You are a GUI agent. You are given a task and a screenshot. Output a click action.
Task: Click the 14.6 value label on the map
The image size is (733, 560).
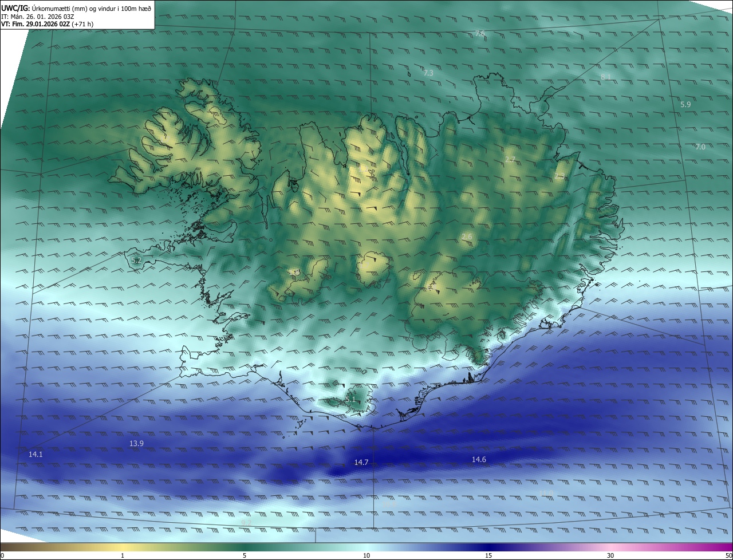(479, 460)
